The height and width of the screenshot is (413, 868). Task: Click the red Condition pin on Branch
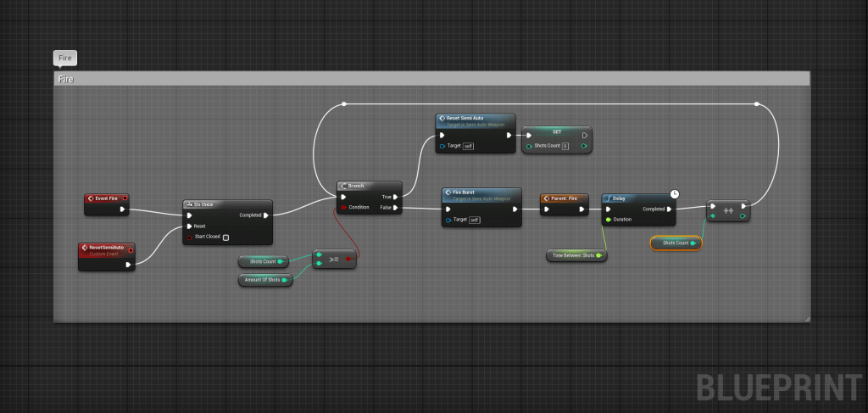(x=342, y=207)
